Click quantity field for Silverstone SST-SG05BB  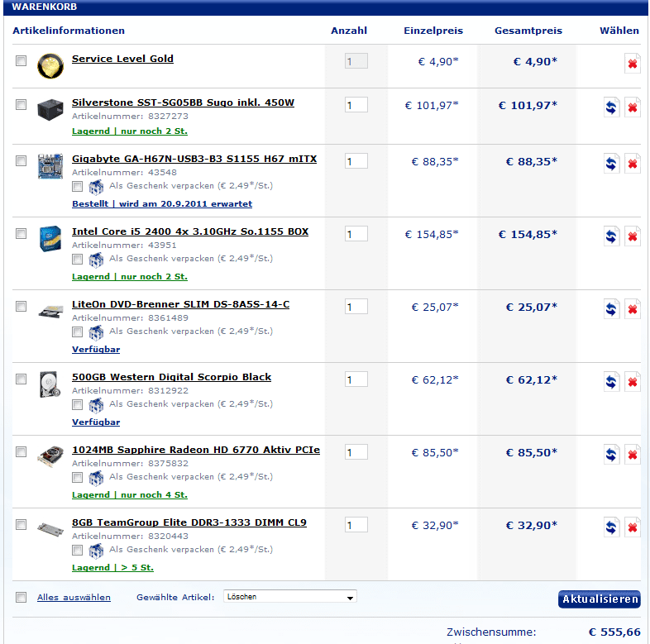pyautogui.click(x=356, y=105)
